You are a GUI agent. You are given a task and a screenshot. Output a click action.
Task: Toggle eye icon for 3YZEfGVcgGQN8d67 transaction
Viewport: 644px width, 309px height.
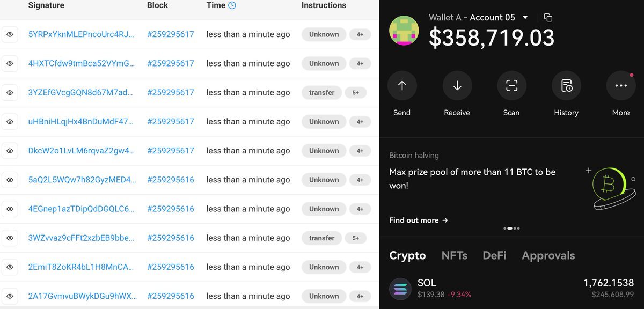coord(10,93)
